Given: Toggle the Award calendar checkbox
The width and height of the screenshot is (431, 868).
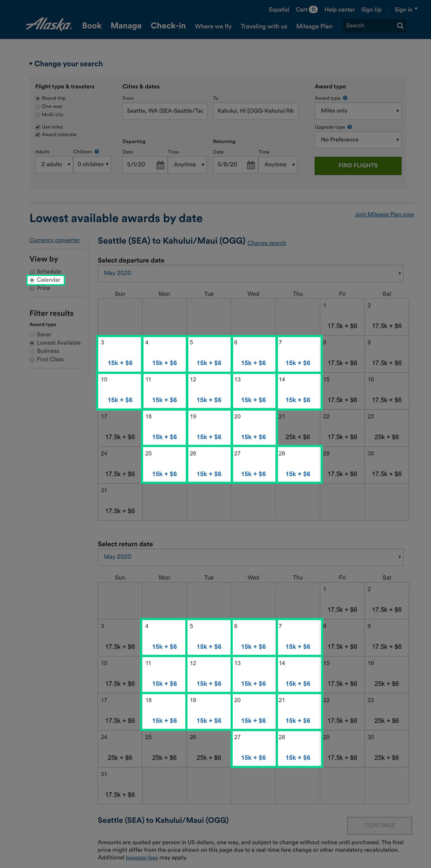Looking at the screenshot, I should click(x=38, y=135).
